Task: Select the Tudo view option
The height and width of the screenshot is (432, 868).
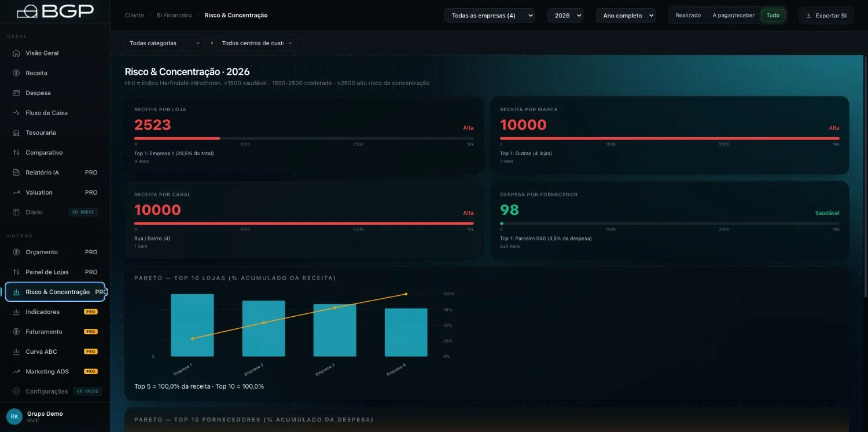Action: [x=773, y=16]
